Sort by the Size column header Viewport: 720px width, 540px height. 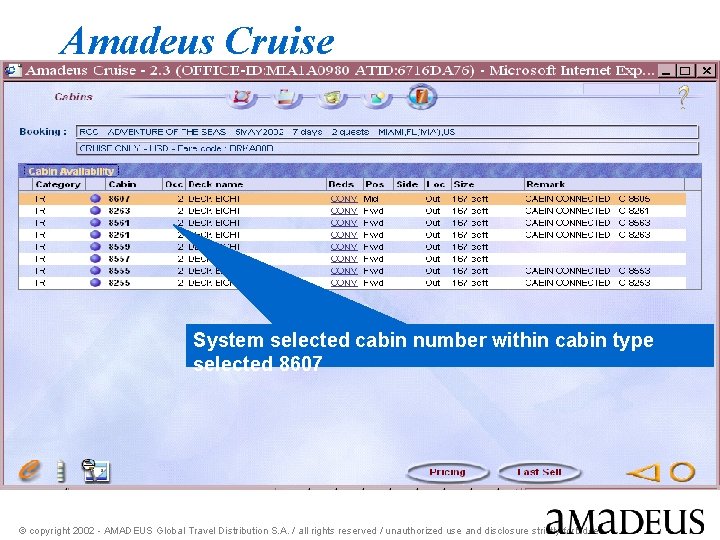[x=487, y=184]
